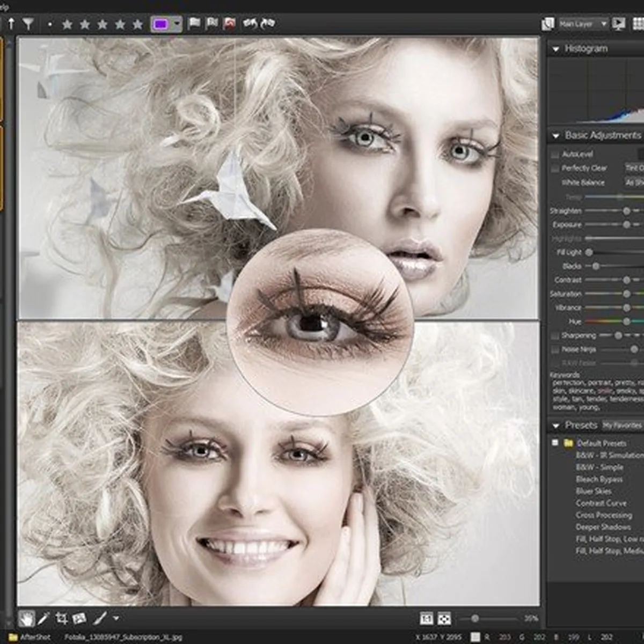644x644 pixels.
Task: Apply the Cross Processing preset
Action: [x=603, y=515]
